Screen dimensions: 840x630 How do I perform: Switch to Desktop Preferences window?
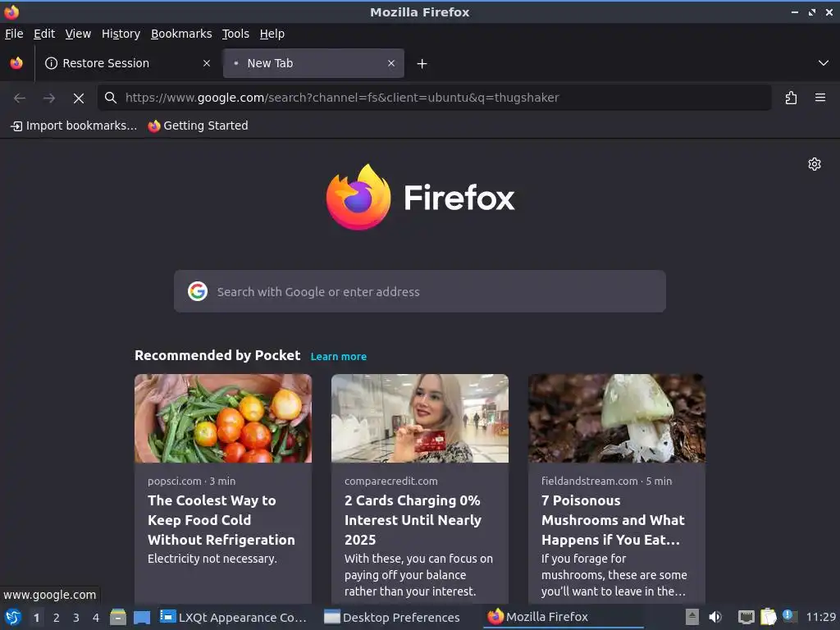393,617
